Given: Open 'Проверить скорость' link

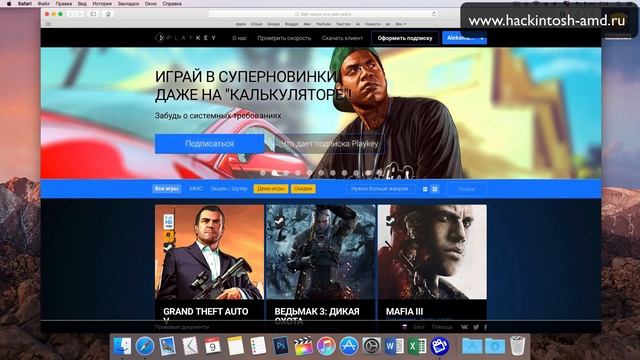Looking at the screenshot, I should [x=284, y=38].
